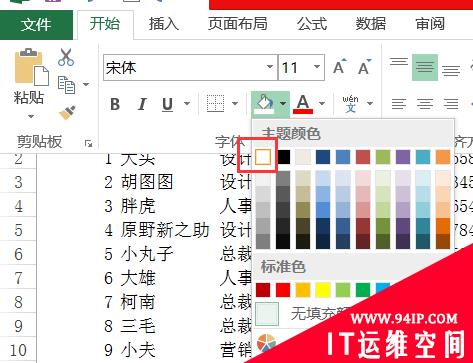
Task: Click the Copy icon in clipboard group
Action: 66,85
